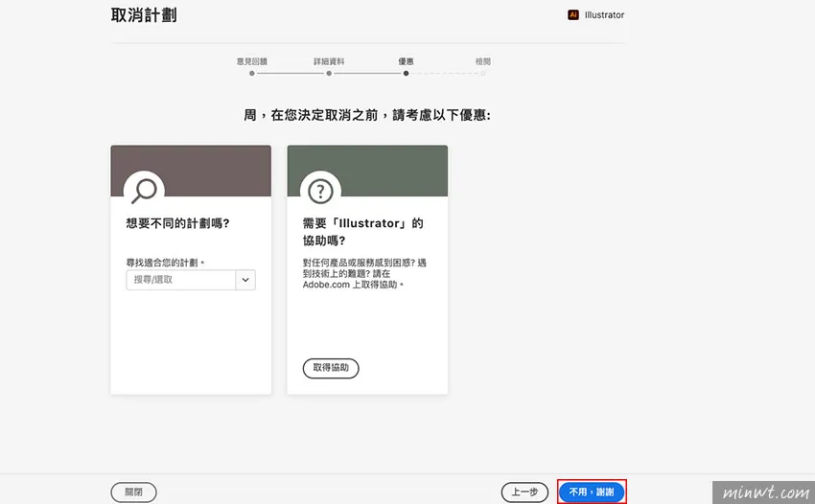
Task: Click the magnifying glass icon on plan card
Action: pyautogui.click(x=144, y=190)
